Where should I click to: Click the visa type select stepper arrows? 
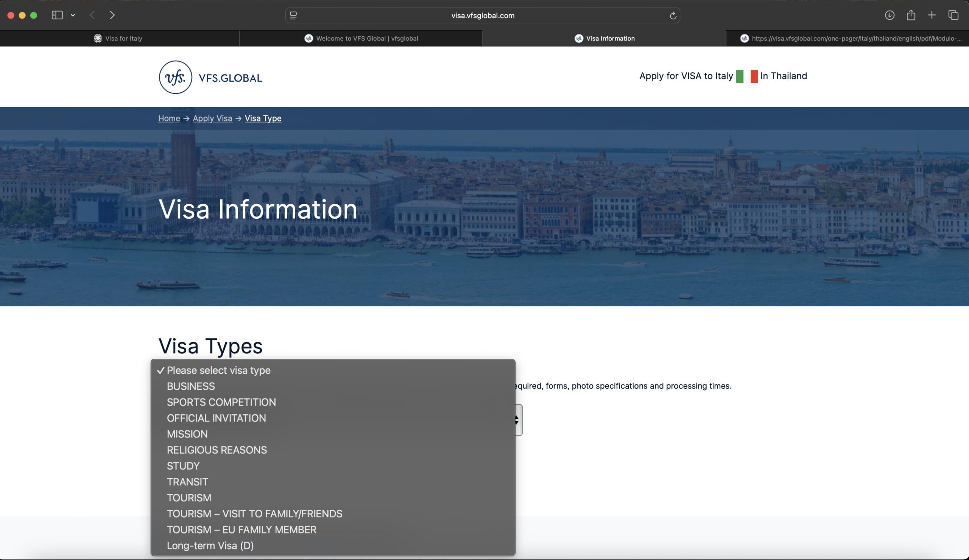point(517,420)
